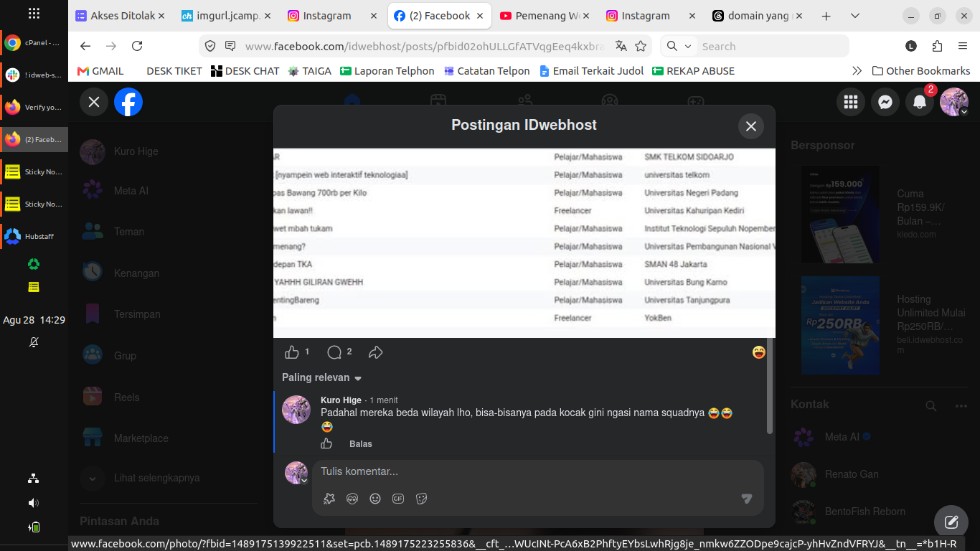Switch to the Akses Ditolak tab
This screenshot has height=551, width=980.
[120, 16]
